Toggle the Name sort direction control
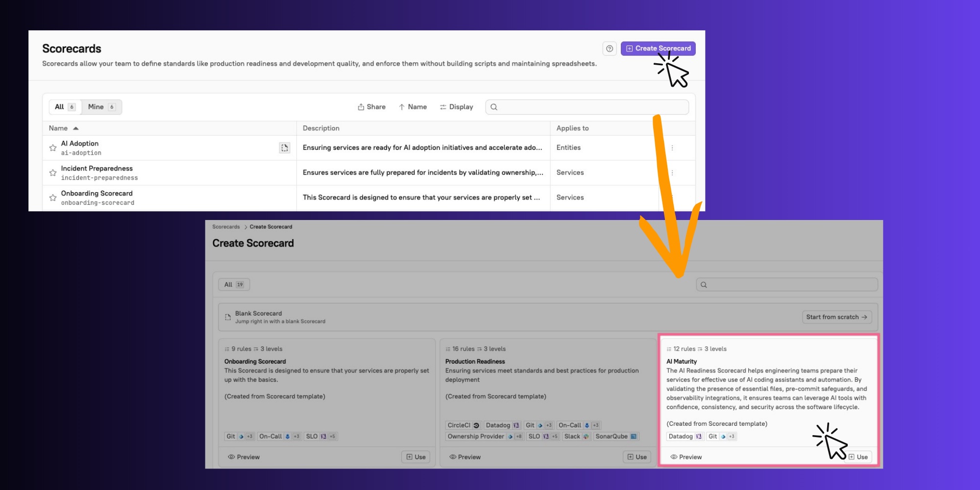Image resolution: width=980 pixels, height=490 pixels. pos(413,107)
